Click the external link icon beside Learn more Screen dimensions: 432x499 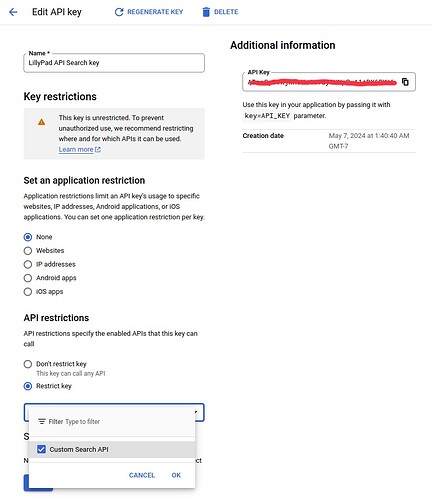click(98, 150)
